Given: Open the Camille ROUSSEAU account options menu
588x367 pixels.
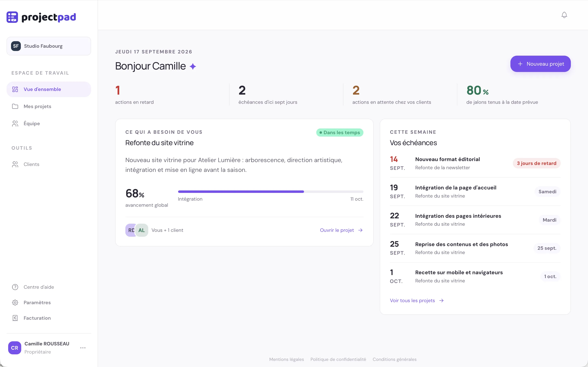Looking at the screenshot, I should pyautogui.click(x=83, y=348).
